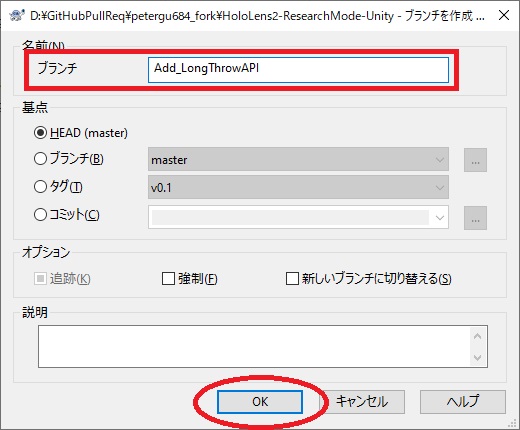Click the TortoiseGit icon in title bar
The width and height of the screenshot is (520, 430).
pos(16,15)
